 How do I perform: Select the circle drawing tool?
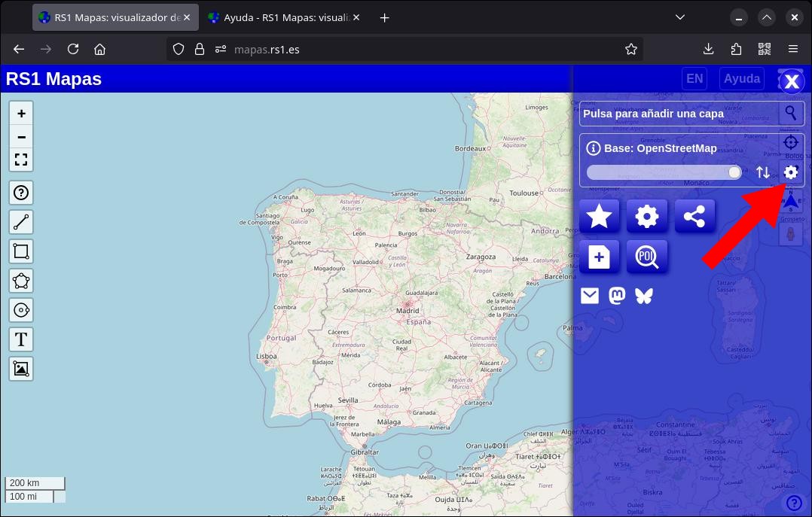point(21,310)
